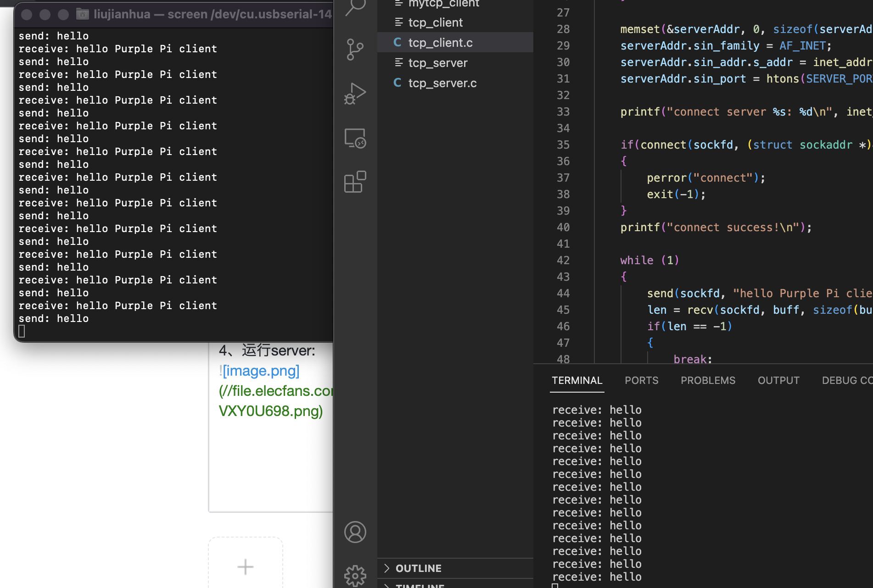This screenshot has height=588, width=873.
Task: Click the file.elecfans URL text
Action: pos(277,391)
